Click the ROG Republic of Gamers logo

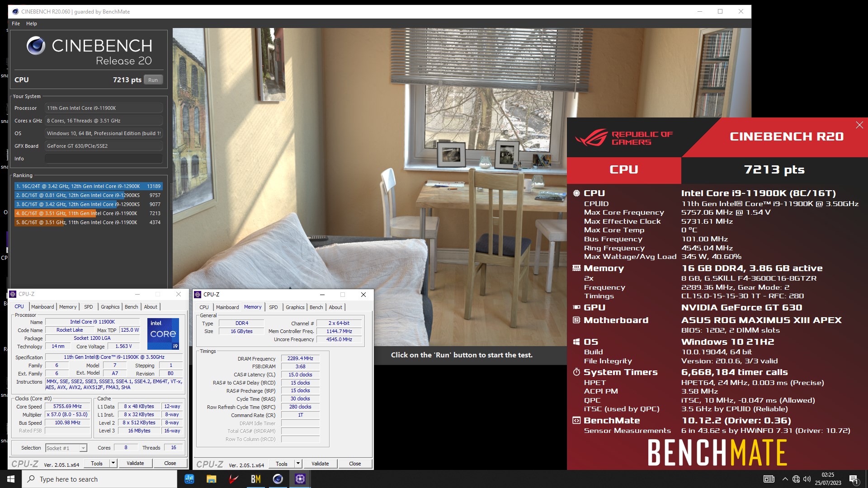[x=624, y=137]
